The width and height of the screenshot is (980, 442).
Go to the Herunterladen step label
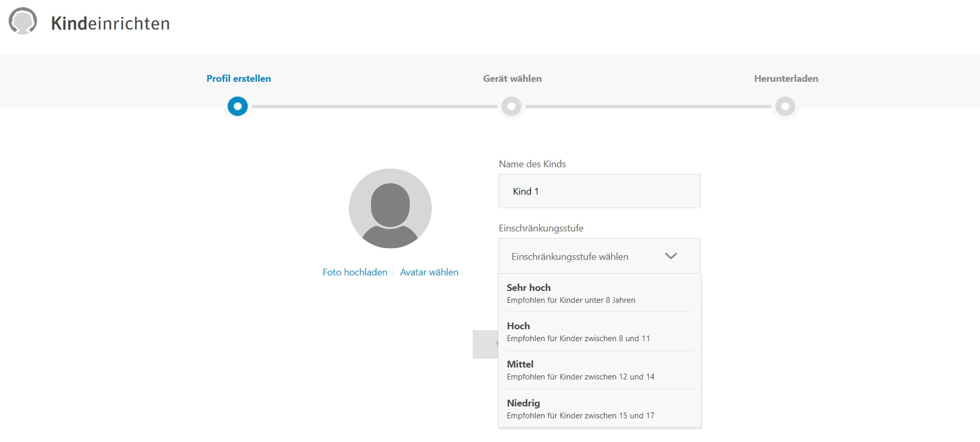point(786,79)
